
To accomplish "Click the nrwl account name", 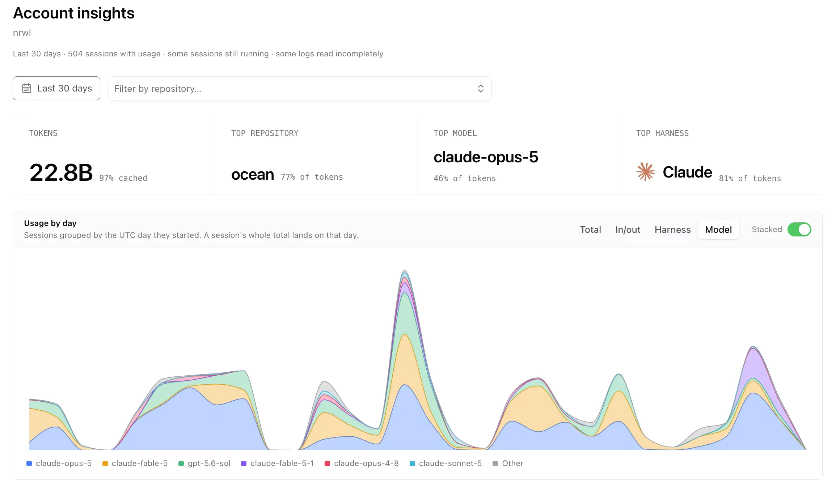I will [x=22, y=33].
